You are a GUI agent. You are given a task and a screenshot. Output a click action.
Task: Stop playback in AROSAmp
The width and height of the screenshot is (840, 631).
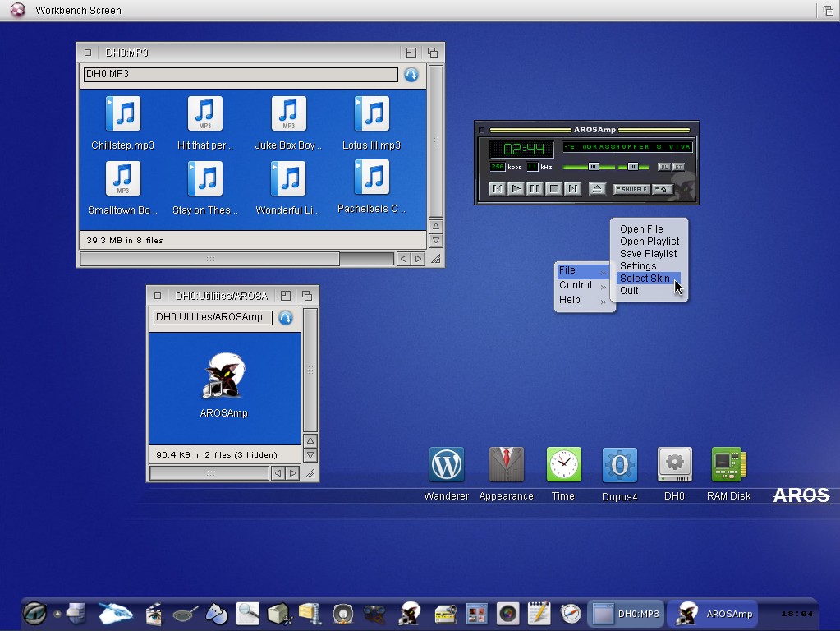tap(553, 189)
